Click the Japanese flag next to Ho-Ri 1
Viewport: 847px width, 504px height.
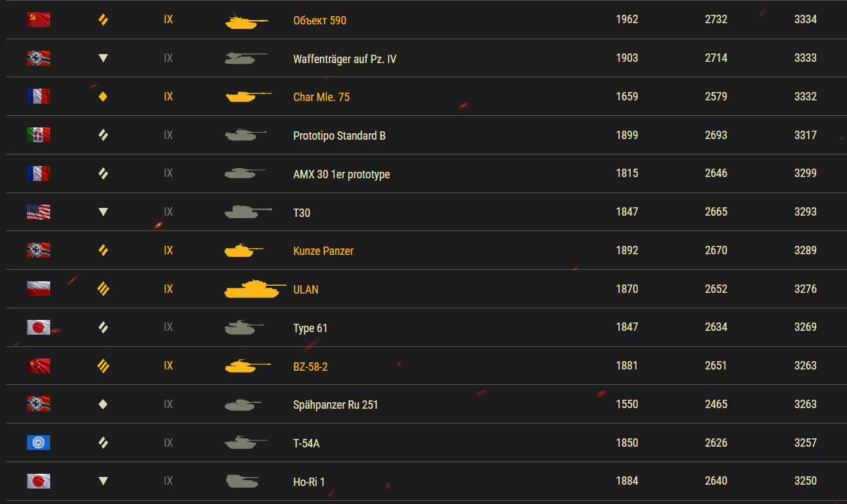pos(39,481)
